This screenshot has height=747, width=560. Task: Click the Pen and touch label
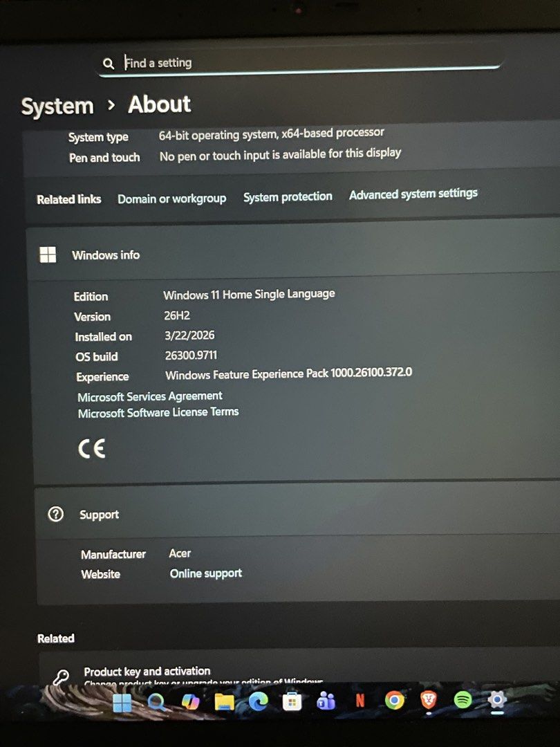click(x=104, y=158)
